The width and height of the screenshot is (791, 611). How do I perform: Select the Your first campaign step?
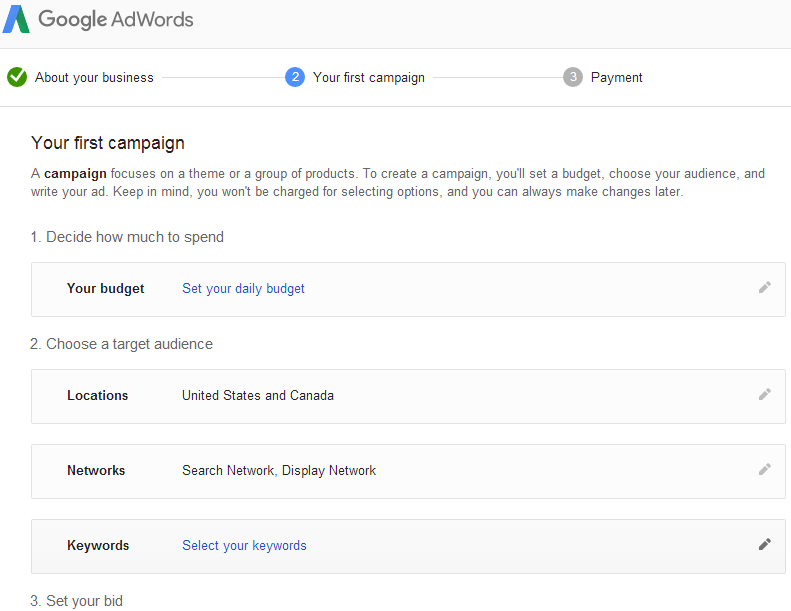tap(369, 78)
